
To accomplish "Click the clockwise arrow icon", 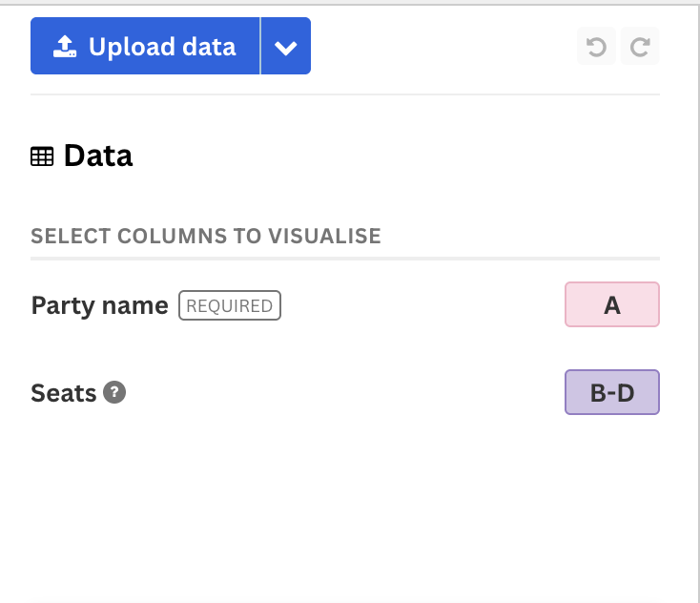I will [640, 47].
